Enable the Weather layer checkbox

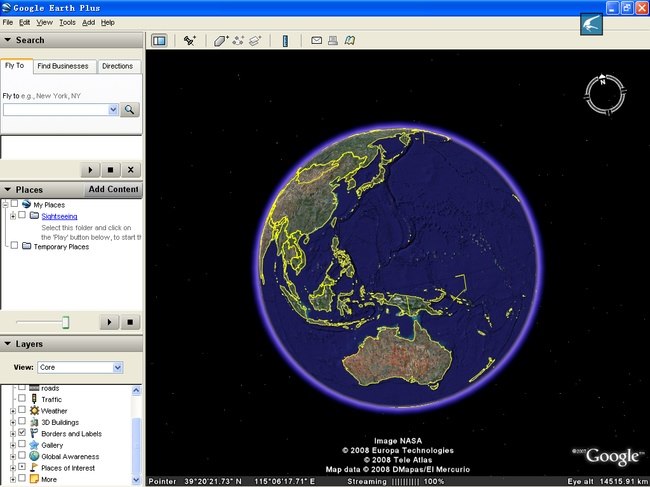pos(22,410)
